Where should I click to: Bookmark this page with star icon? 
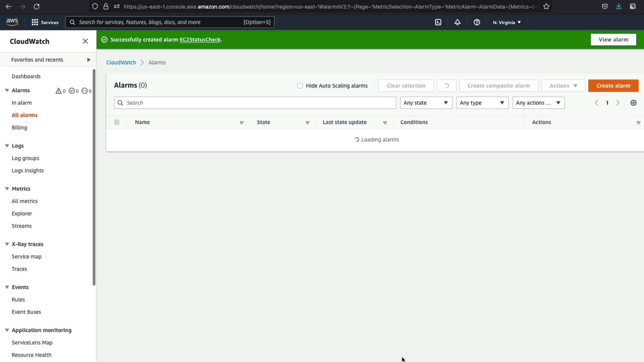click(x=546, y=6)
